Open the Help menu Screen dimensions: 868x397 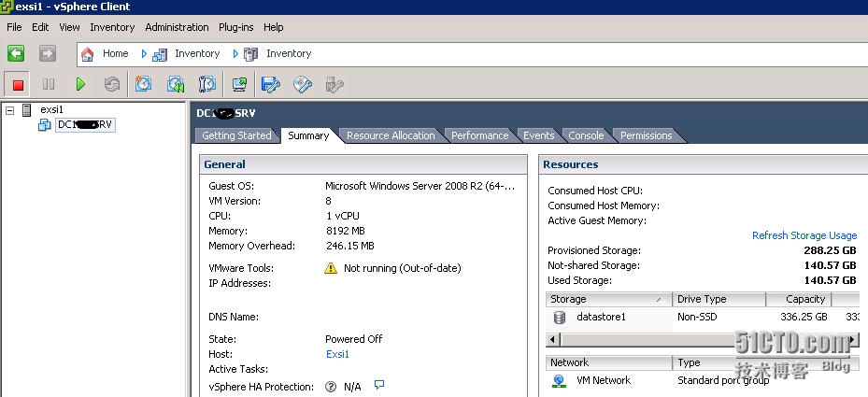point(274,27)
